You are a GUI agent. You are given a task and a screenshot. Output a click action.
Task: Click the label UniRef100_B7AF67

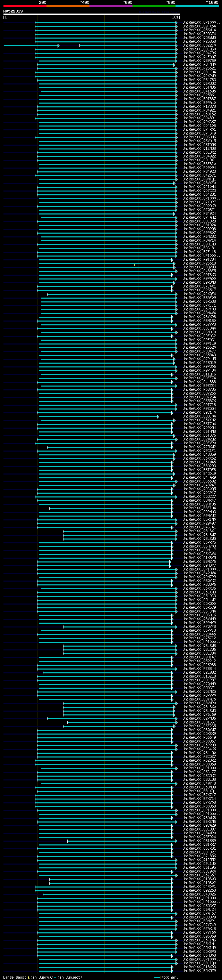pyautogui.click(x=199, y=913)
